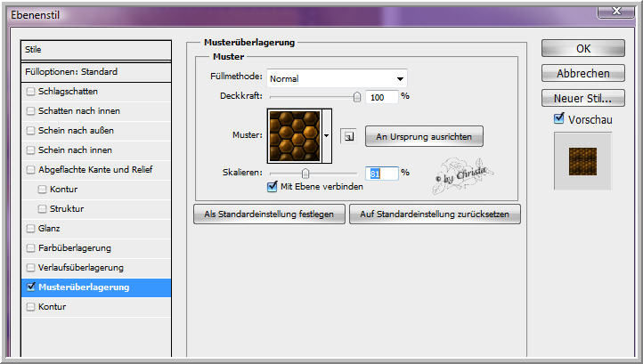The height and width of the screenshot is (364, 643).
Task: Close the Ebenenstil dialog
Action: pos(616,11)
